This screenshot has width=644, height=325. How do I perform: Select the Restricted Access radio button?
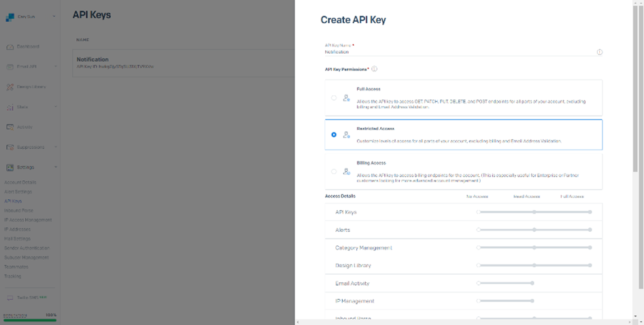click(334, 135)
